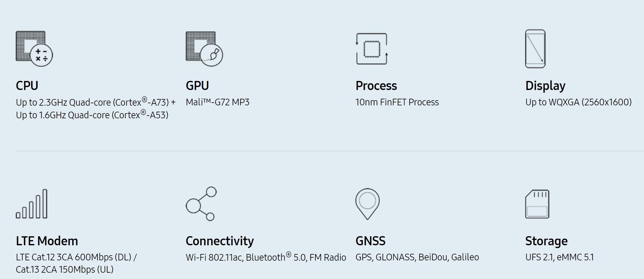
Task: Click the Display phone diagonal icon
Action: (x=535, y=49)
